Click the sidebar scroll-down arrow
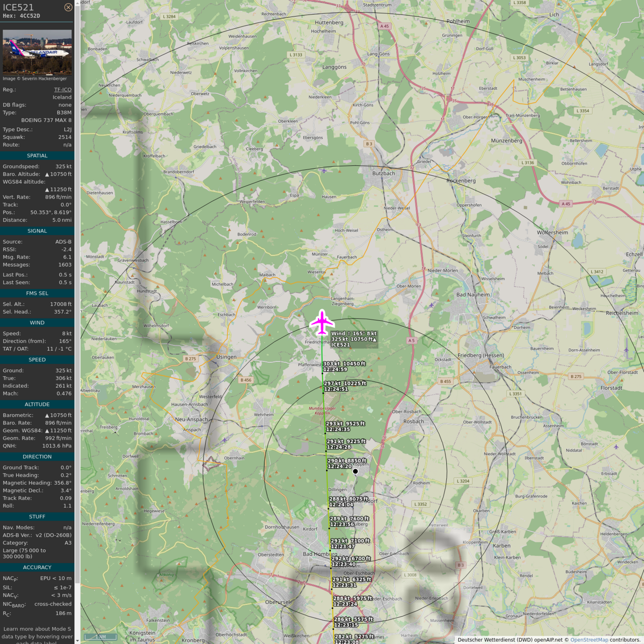The height and width of the screenshot is (644, 644). tap(77, 641)
